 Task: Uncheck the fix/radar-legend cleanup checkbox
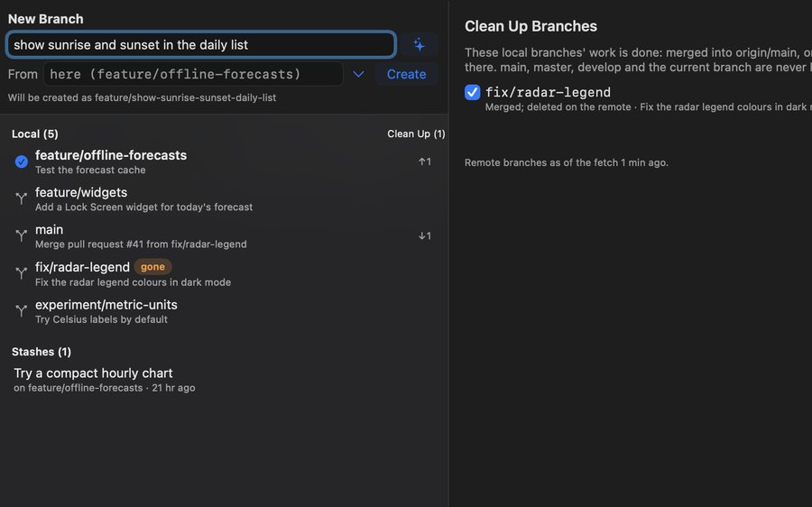(472, 92)
